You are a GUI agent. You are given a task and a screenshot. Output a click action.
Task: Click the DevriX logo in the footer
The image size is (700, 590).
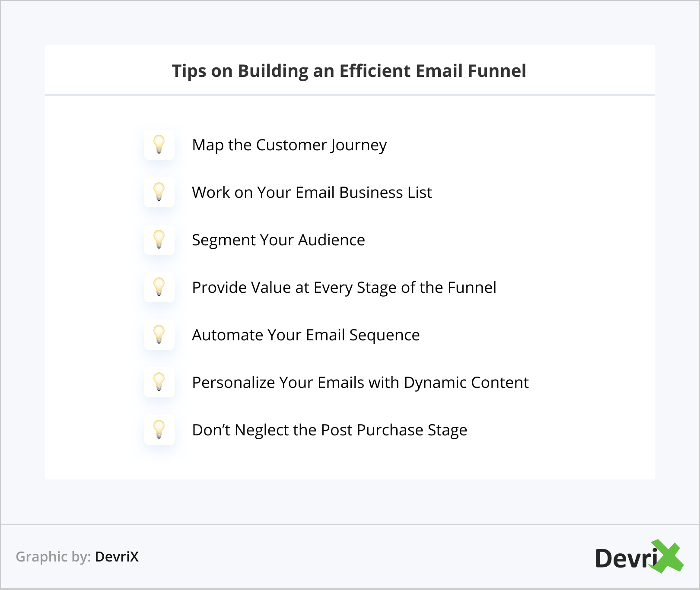(x=638, y=557)
